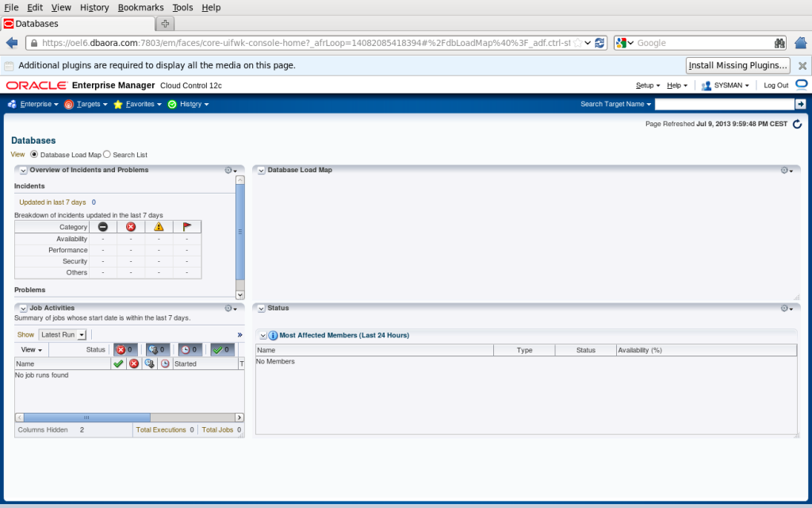The image size is (812, 508).
Task: Open the Show Latest Run dropdown
Action: (63, 335)
